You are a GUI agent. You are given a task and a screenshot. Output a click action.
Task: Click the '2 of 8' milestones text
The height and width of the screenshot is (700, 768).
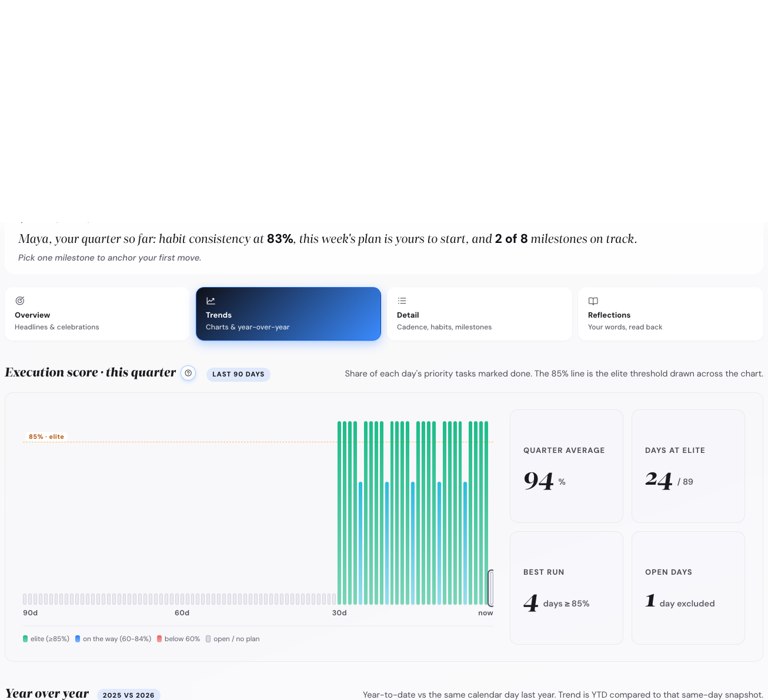pos(511,239)
